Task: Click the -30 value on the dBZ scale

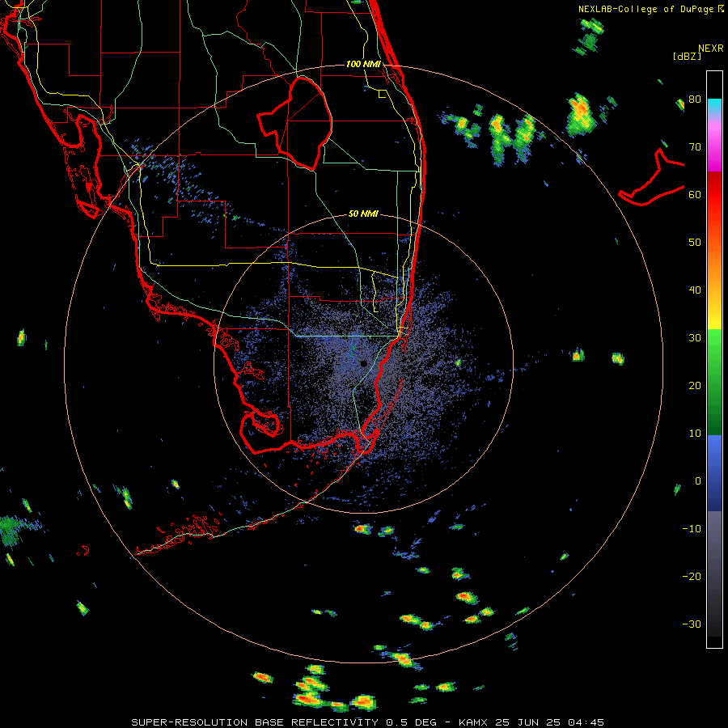Action: pos(692,624)
